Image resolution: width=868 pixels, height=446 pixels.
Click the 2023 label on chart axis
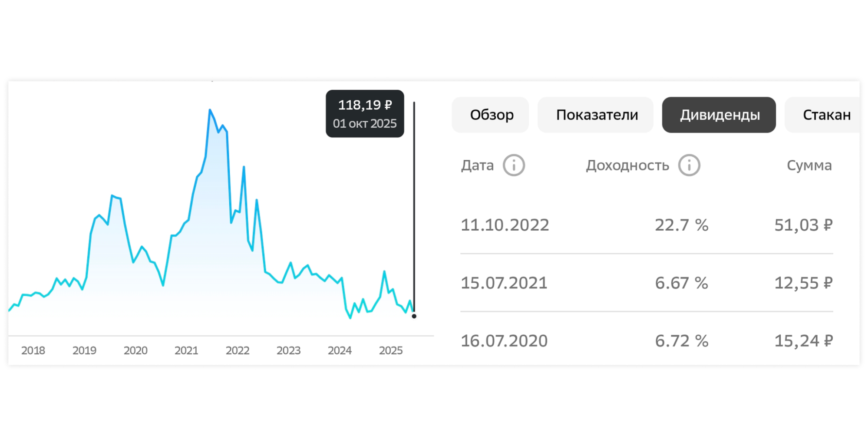[x=288, y=350]
